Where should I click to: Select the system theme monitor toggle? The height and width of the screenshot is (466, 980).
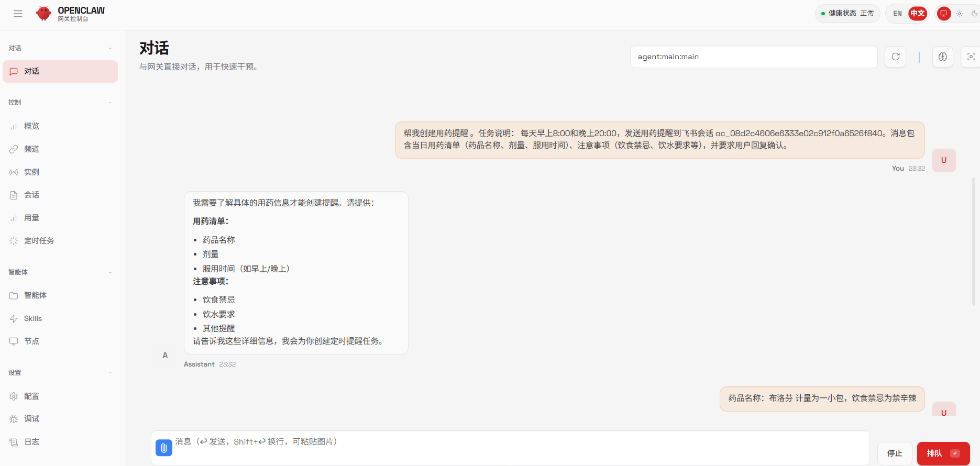944,14
